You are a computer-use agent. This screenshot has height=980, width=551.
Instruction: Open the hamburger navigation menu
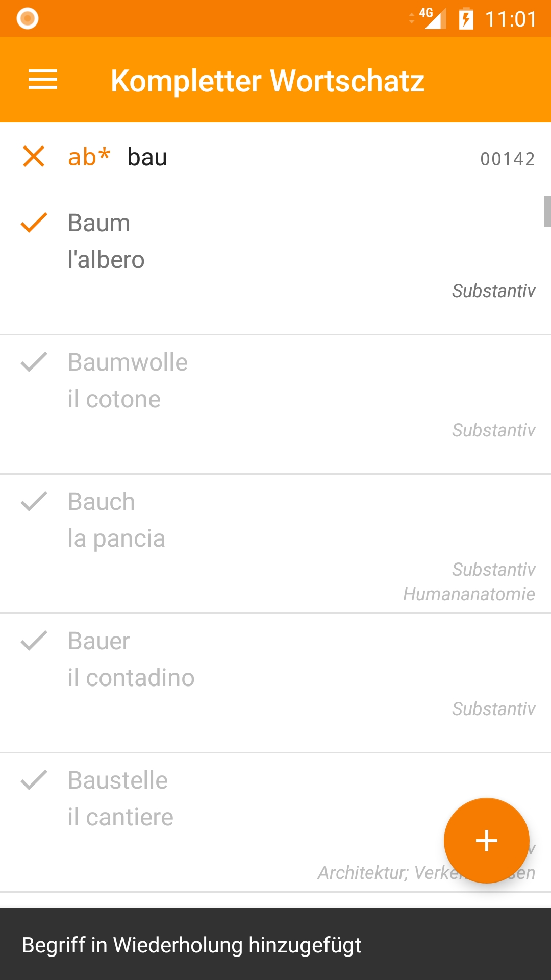43,80
